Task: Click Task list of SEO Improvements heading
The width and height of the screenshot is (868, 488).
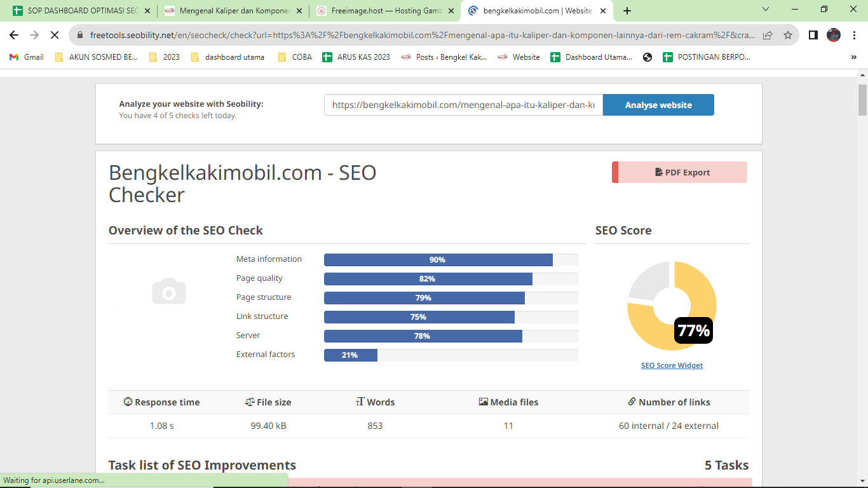Action: 202,465
